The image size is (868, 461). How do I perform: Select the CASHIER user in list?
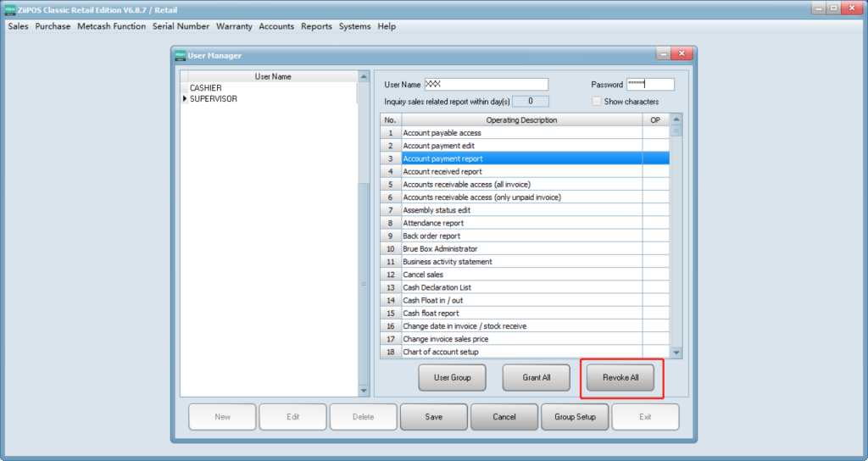coord(206,88)
